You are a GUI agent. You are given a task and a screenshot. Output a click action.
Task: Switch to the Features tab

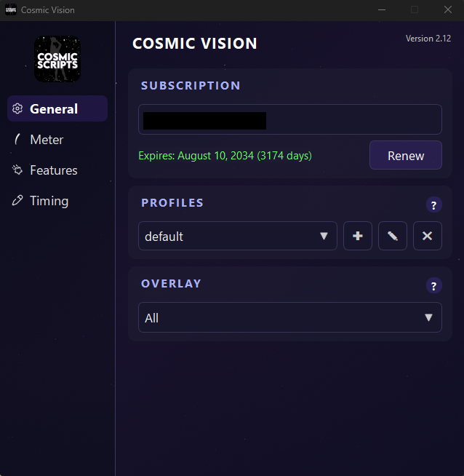53,170
